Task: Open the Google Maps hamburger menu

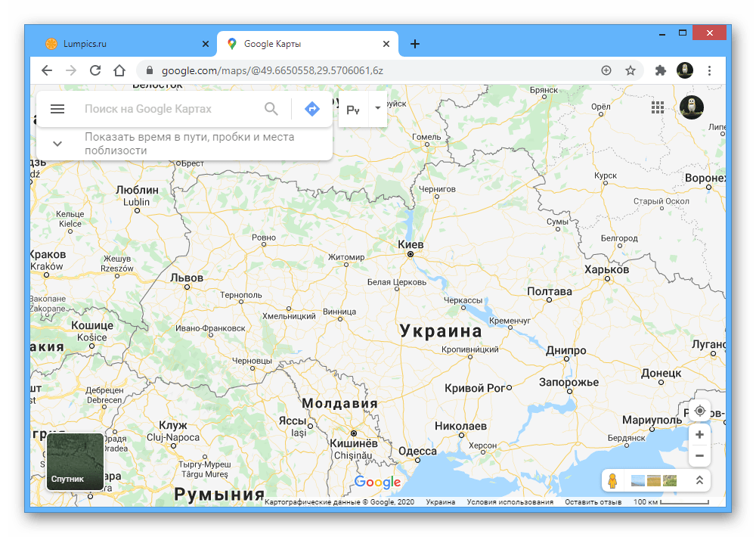Action: (x=57, y=109)
